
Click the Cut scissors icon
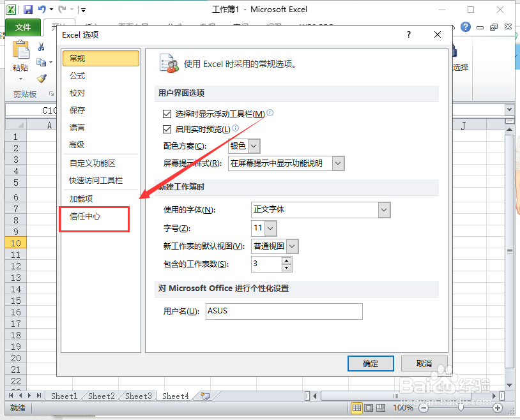click(x=41, y=47)
